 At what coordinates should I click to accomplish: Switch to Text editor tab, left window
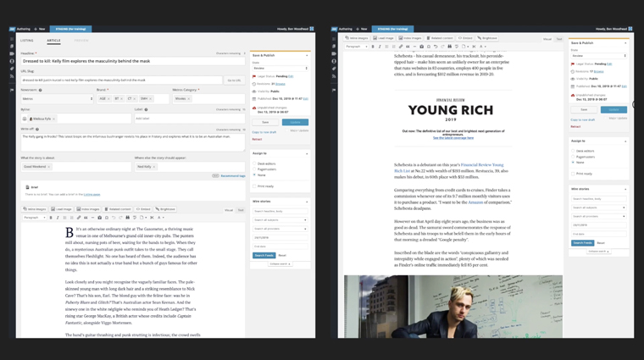(241, 210)
